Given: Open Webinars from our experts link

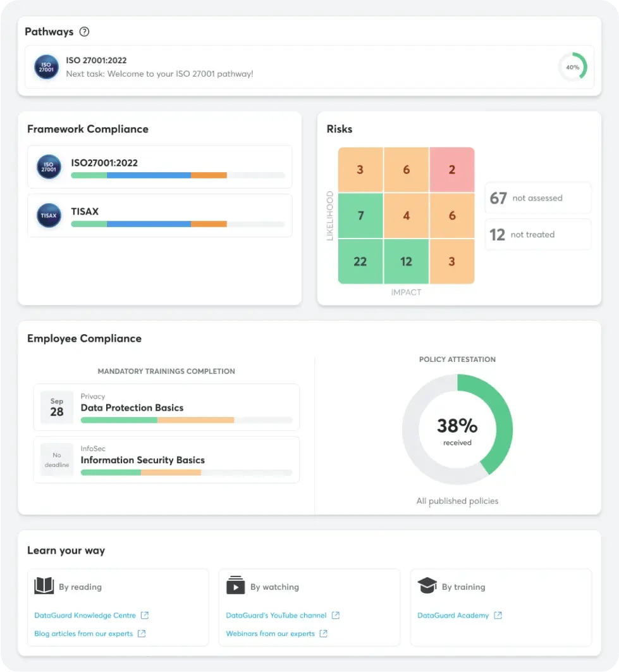Looking at the screenshot, I should 270,633.
